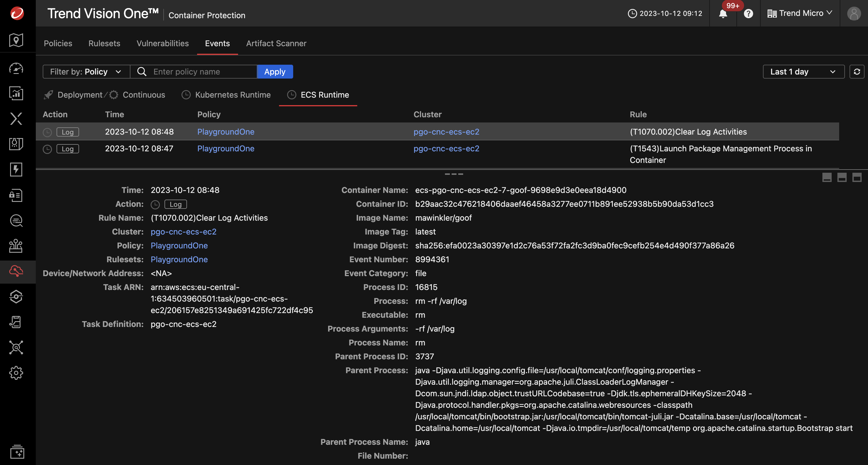Expand the Filter by Policy dropdown
The height and width of the screenshot is (465, 868).
[86, 72]
